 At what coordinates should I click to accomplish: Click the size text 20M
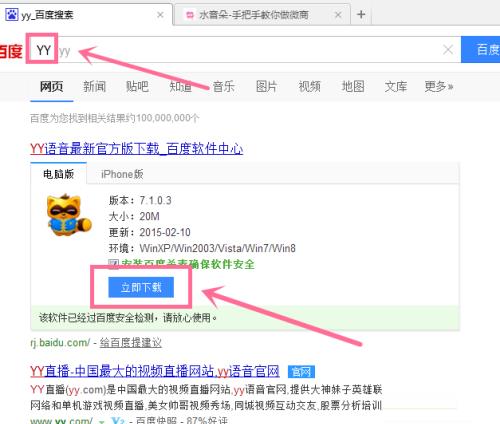point(149,217)
